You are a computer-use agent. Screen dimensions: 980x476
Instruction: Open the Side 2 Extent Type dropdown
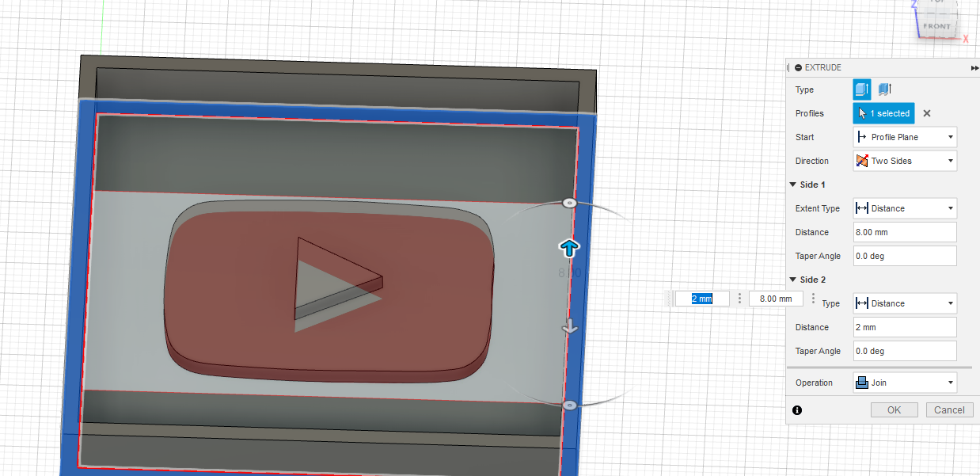[x=905, y=303]
